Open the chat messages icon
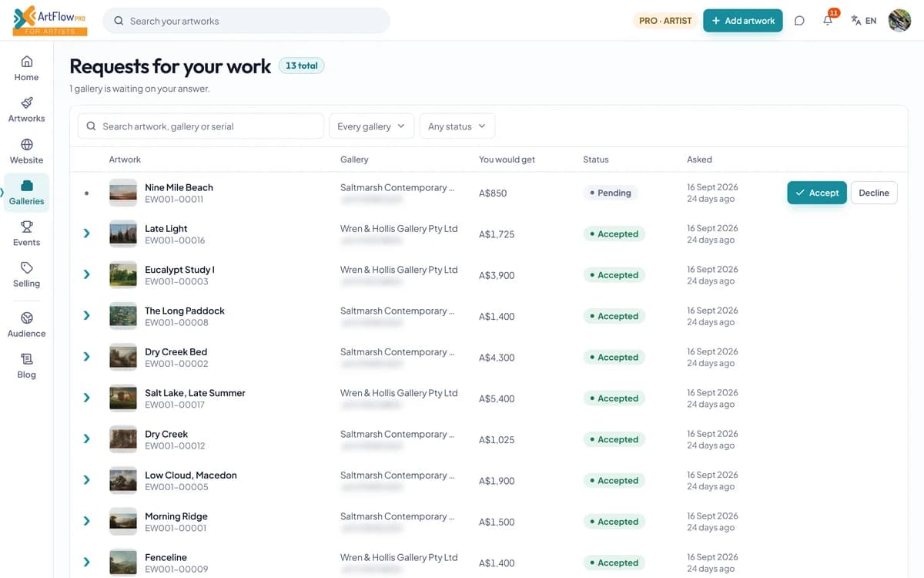 tap(799, 21)
